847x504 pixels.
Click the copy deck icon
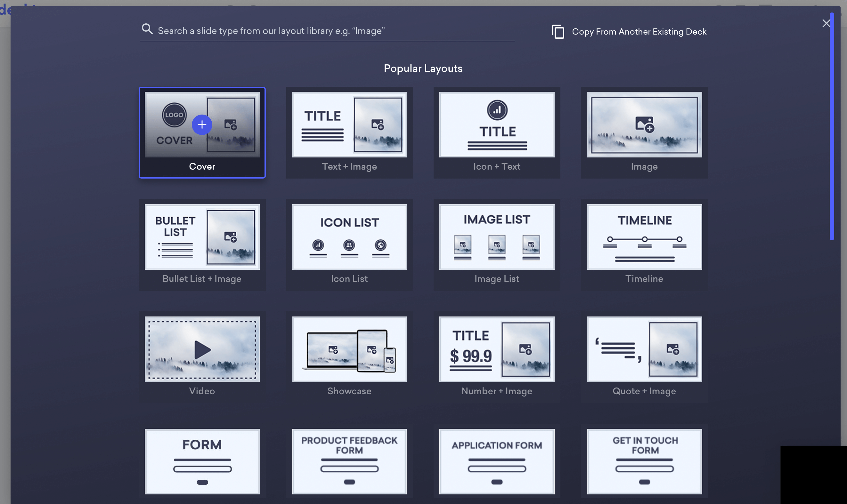558,32
